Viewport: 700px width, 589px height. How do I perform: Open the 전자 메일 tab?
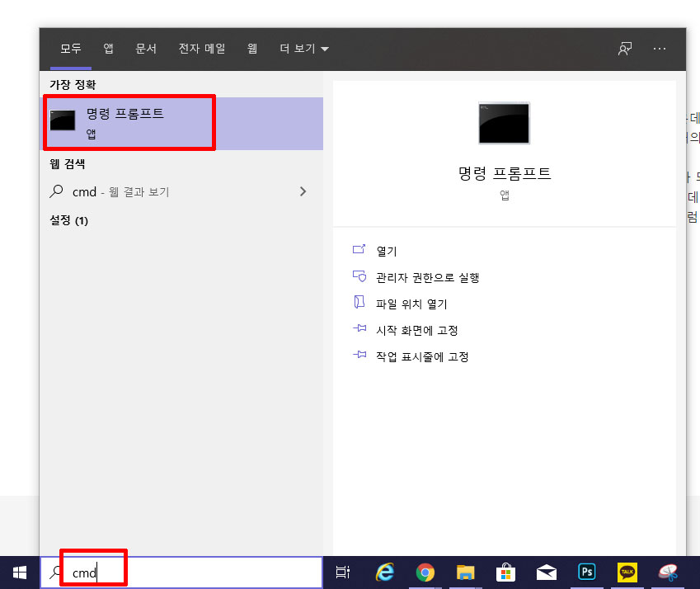(202, 48)
